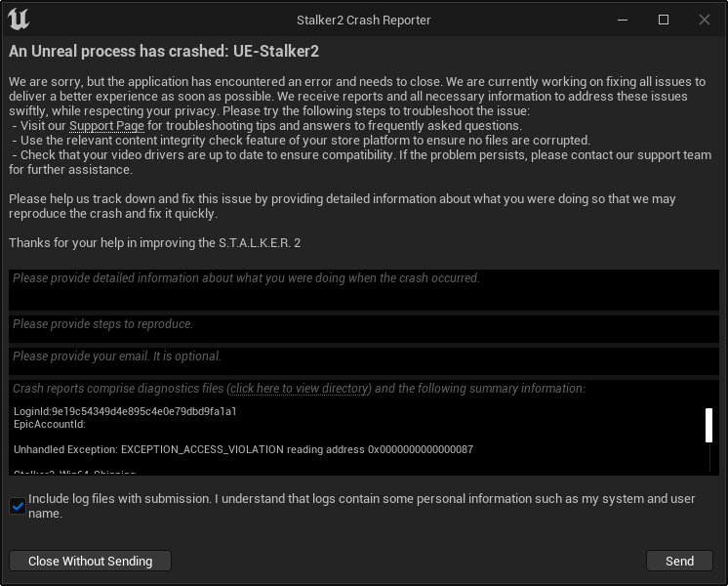The image size is (728, 586).
Task: Maximize the Crash Reporter window
Action: (x=664, y=20)
